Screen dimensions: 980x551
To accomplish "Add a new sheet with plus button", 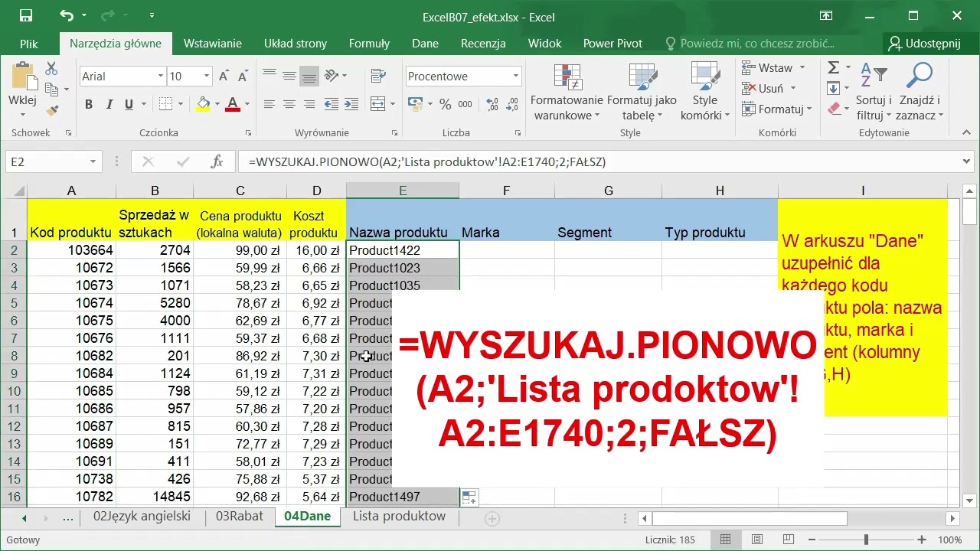I will [492, 518].
